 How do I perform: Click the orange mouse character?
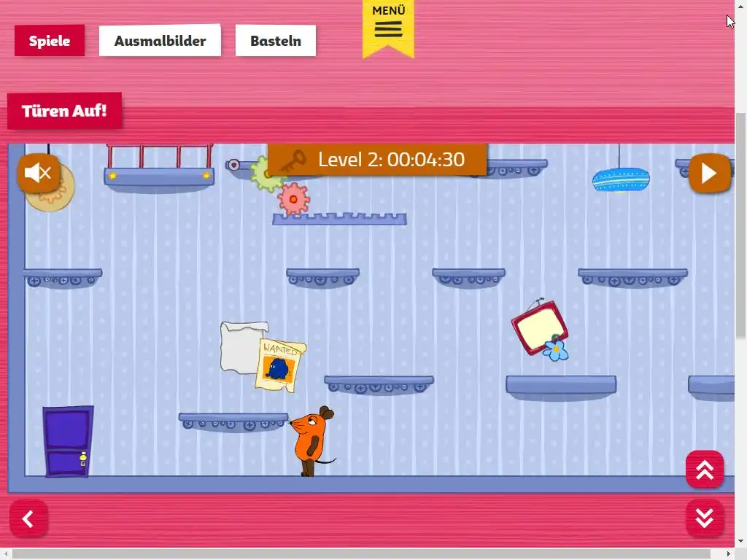[312, 441]
